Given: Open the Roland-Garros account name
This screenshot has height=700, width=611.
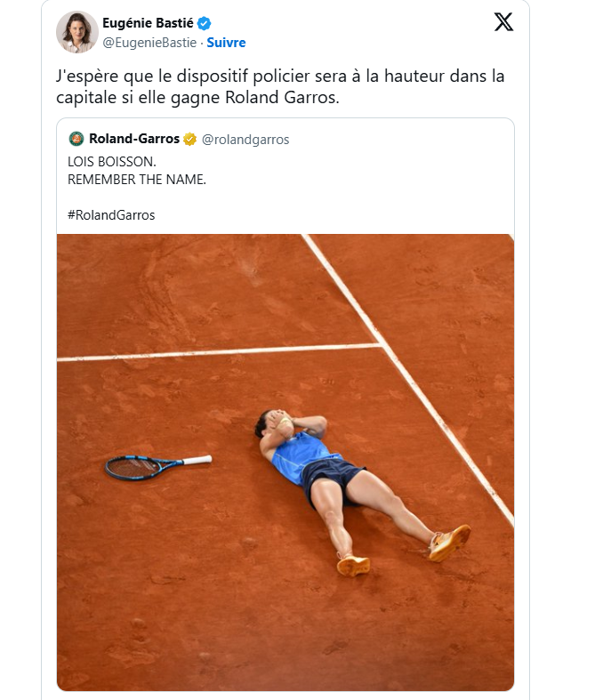Looking at the screenshot, I should tap(134, 139).
